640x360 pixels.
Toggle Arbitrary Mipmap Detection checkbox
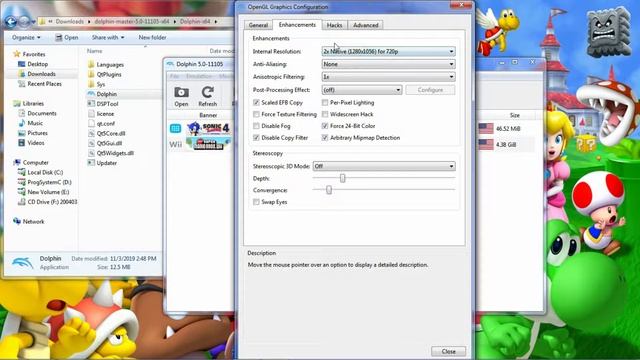point(325,138)
